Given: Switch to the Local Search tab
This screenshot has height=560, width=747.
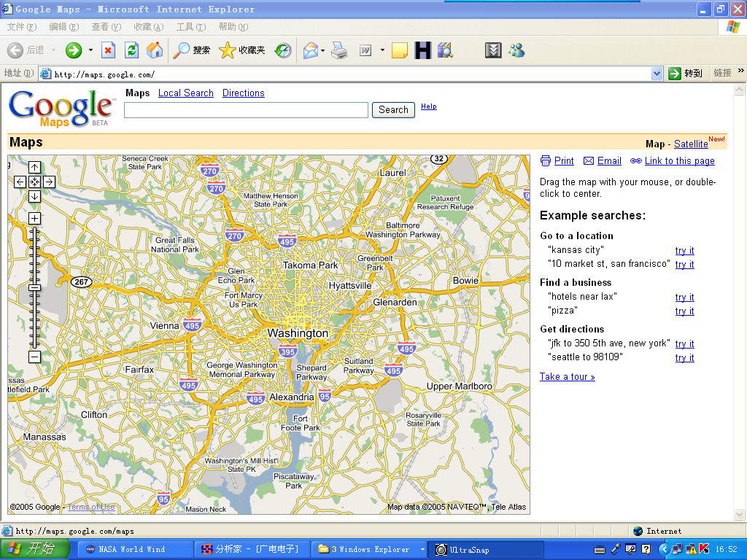Looking at the screenshot, I should pyautogui.click(x=185, y=93).
